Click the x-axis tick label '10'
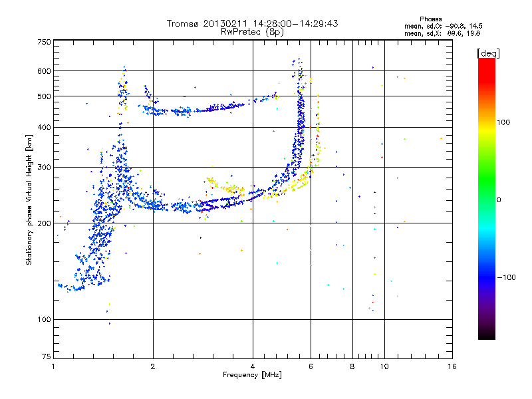The image size is (532, 399). tap(384, 366)
